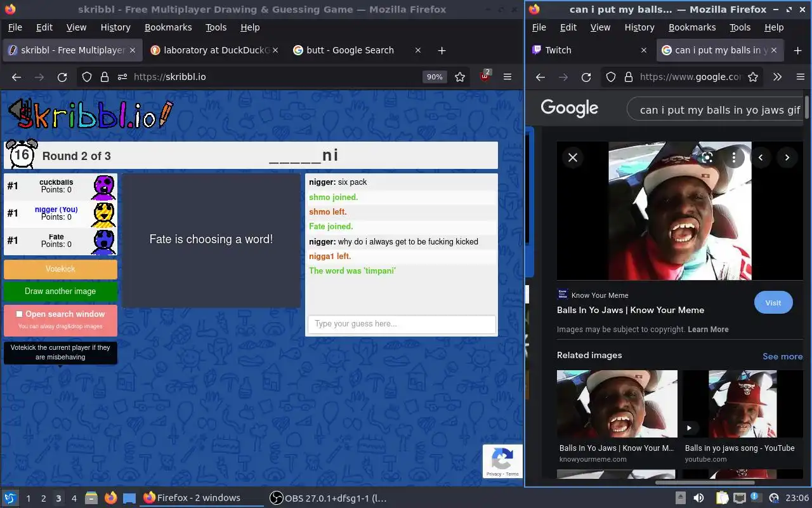Click the padlock icon beside skribbl.io URL

(x=105, y=77)
